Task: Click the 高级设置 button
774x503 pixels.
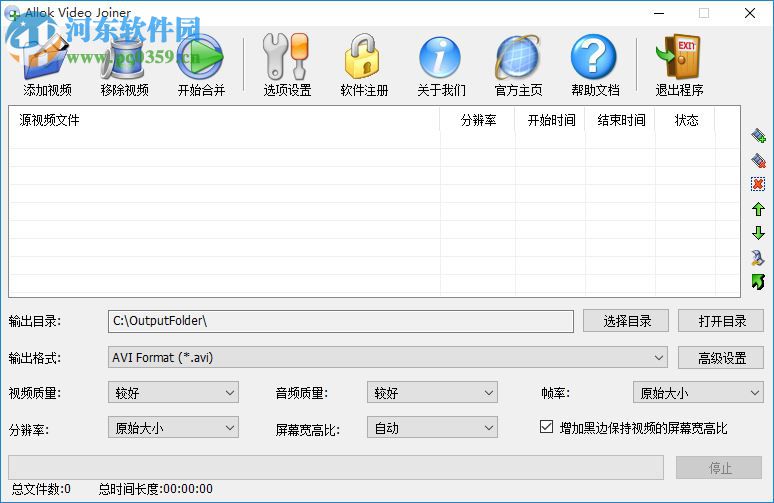Action: pos(721,358)
